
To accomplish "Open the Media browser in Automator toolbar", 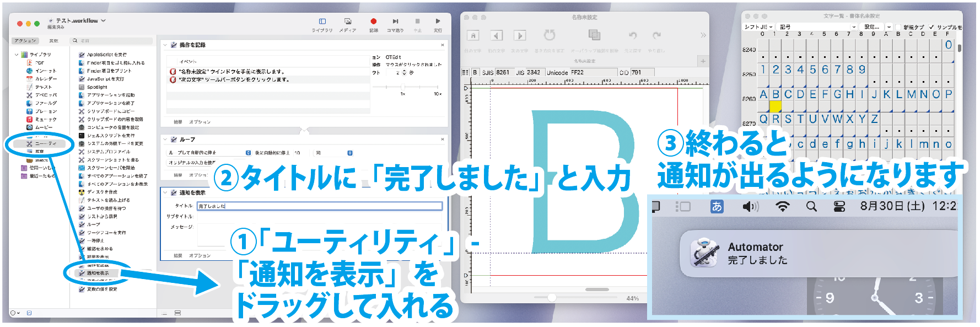I will click(x=348, y=22).
